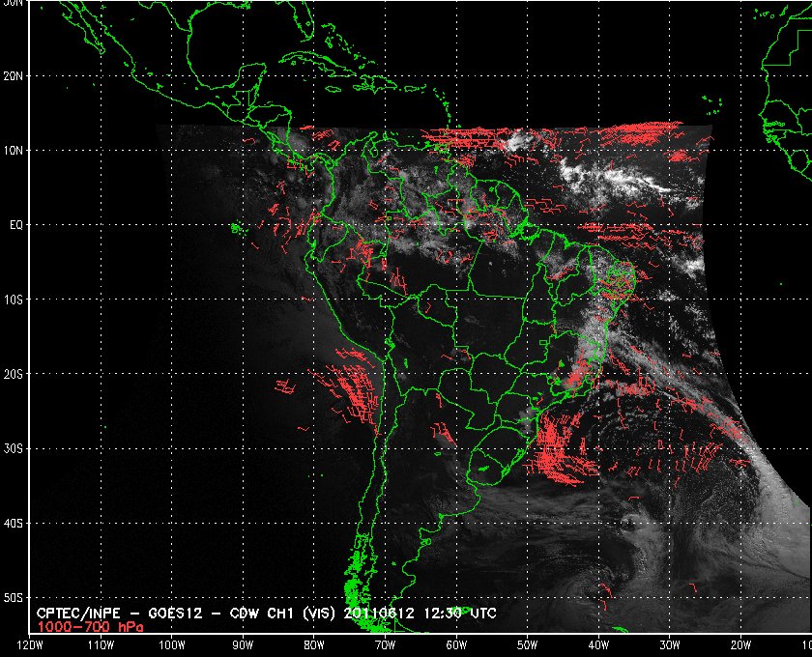
Task: Select the 30W longitude label
Action: point(670,644)
